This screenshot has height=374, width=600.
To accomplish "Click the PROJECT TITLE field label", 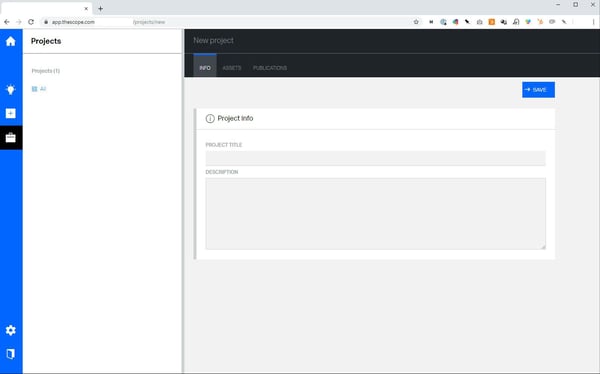I will 223,145.
